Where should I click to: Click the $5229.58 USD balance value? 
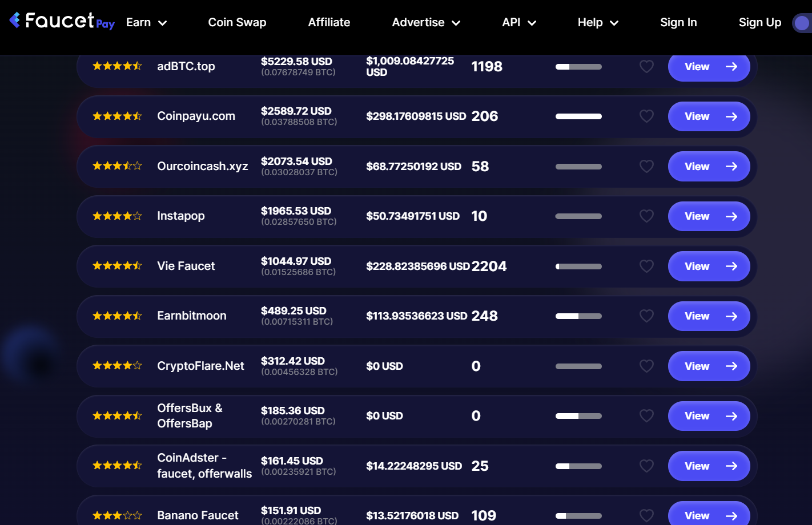[296, 62]
